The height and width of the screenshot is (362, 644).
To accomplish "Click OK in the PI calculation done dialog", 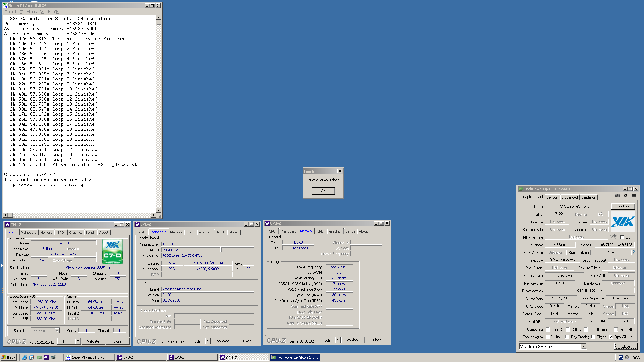I will coord(323,191).
